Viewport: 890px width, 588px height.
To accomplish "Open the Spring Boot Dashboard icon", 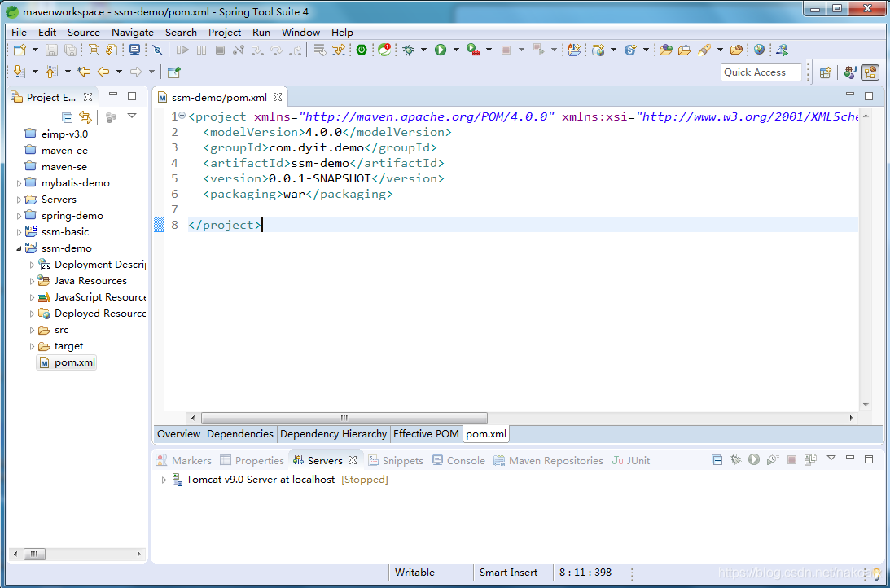I will tap(362, 50).
